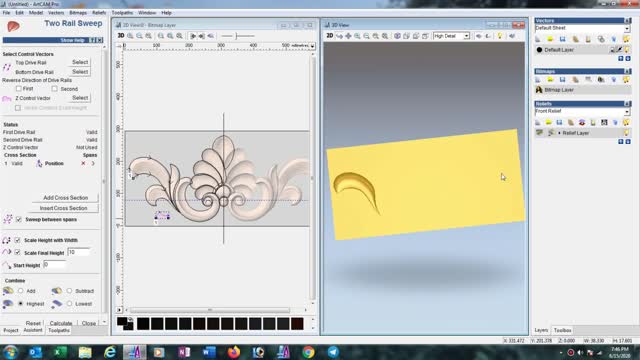Image resolution: width=640 pixels, height=360 pixels.
Task: Click cross section Position icon
Action: click(39, 163)
